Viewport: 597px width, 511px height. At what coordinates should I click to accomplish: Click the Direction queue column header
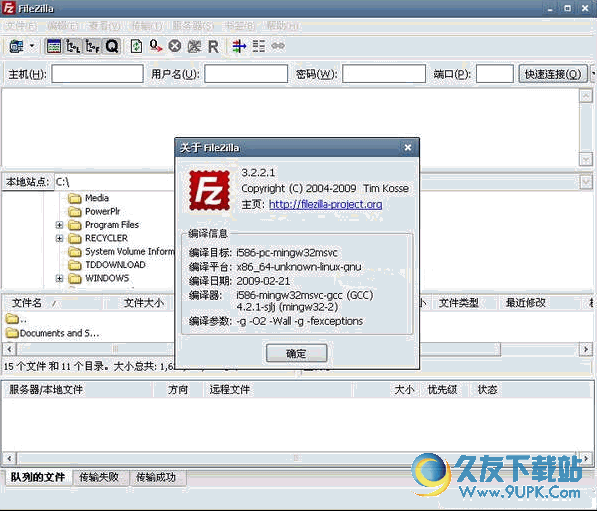click(x=178, y=390)
